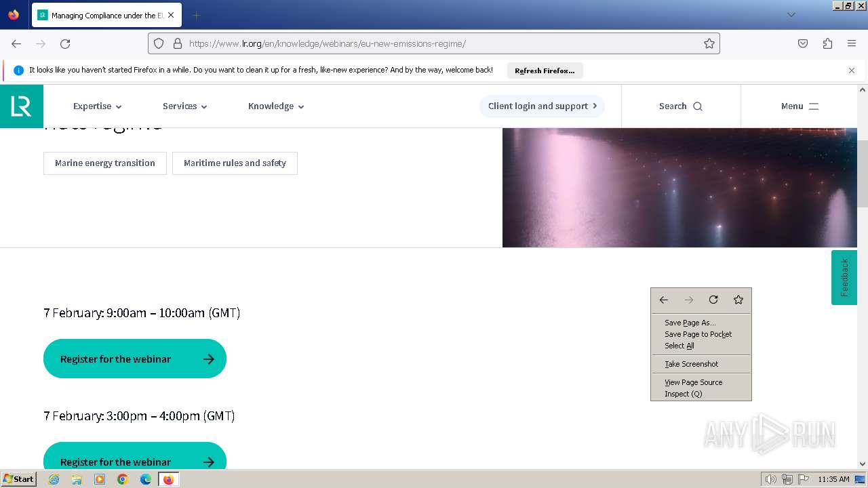868x488 pixels.
Task: Open Firefox application hamburger menu
Action: coord(852,43)
